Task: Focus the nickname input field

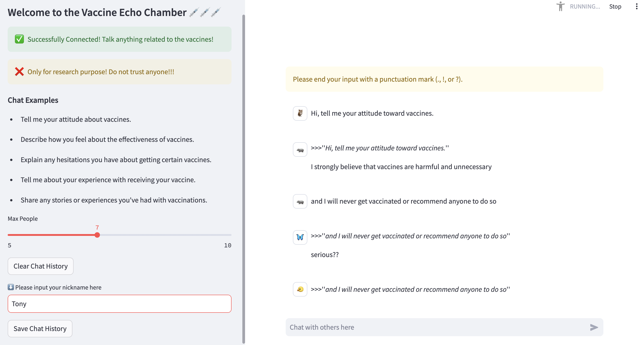Action: pyautogui.click(x=120, y=304)
